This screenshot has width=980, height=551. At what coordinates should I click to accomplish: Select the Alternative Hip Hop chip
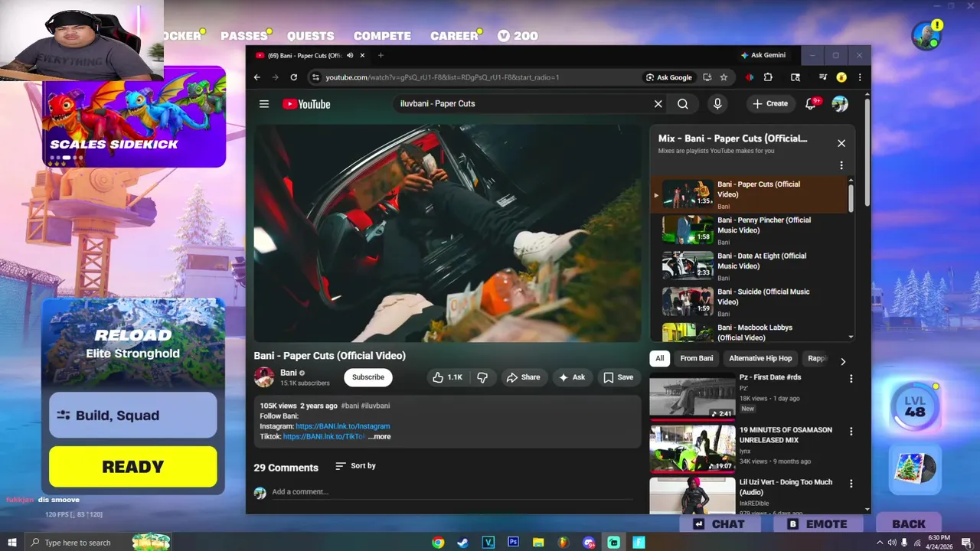(760, 358)
